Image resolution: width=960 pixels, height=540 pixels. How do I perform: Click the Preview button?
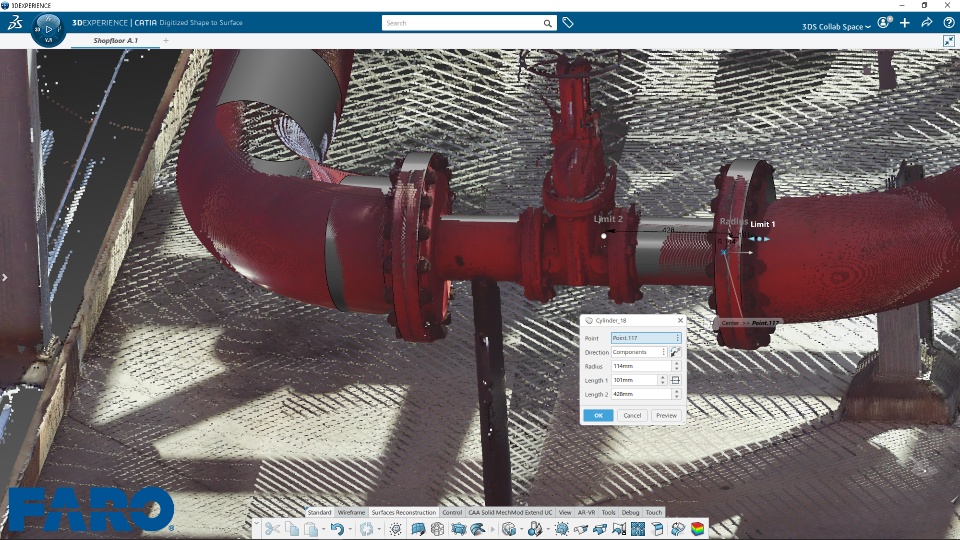pos(666,415)
